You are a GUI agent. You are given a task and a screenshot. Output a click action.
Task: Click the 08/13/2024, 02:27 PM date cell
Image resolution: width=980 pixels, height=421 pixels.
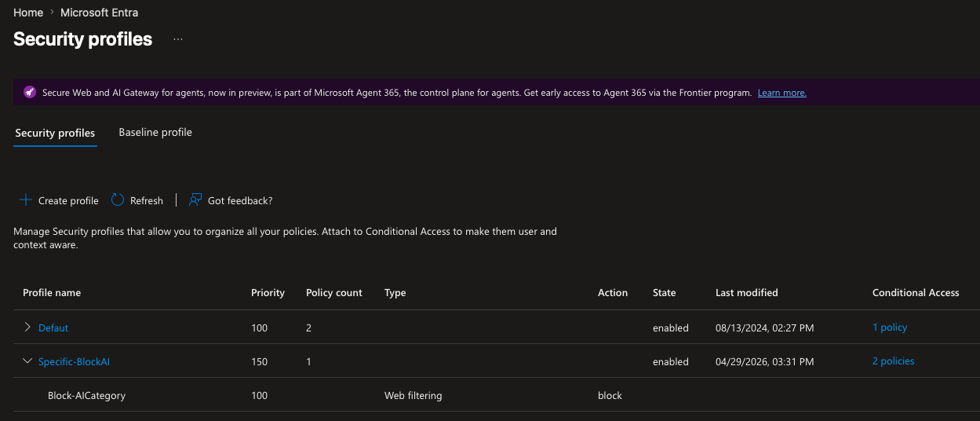coord(764,328)
